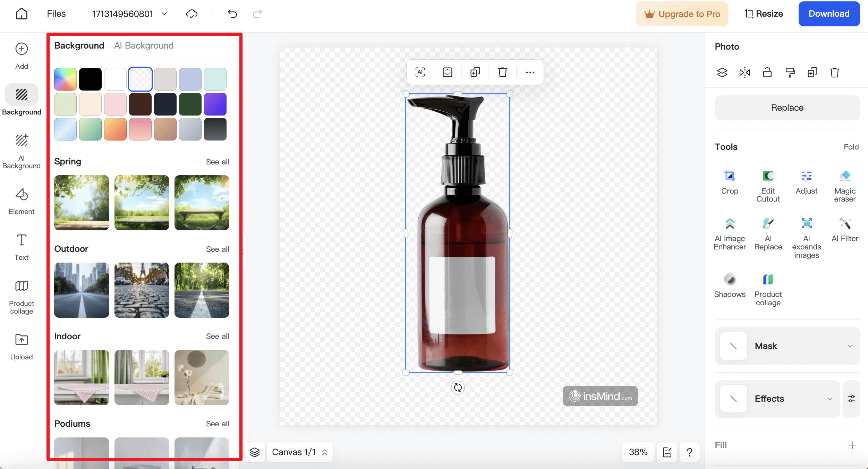
Task: Open the Adjust tool
Action: click(807, 182)
